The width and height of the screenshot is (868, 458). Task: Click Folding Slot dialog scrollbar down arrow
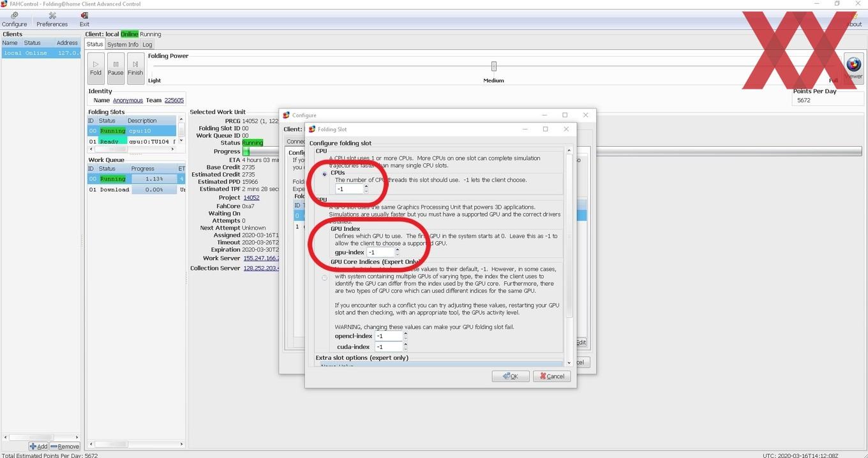click(569, 363)
